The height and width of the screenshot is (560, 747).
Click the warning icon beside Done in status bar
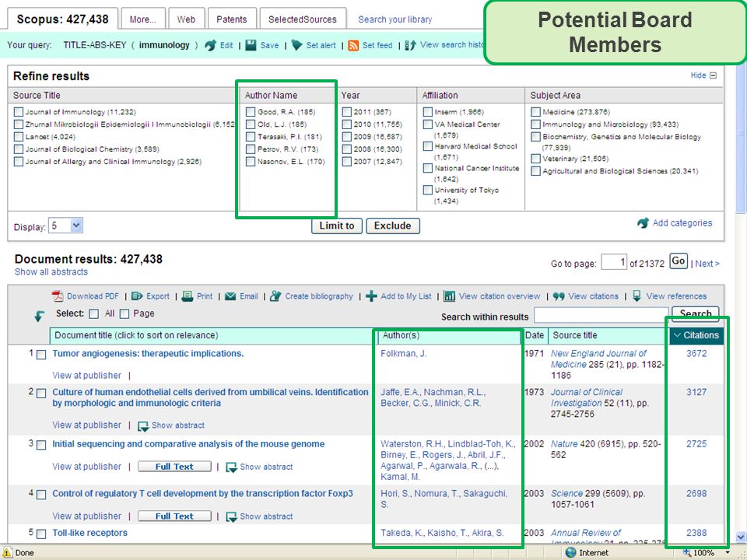pos(7,552)
